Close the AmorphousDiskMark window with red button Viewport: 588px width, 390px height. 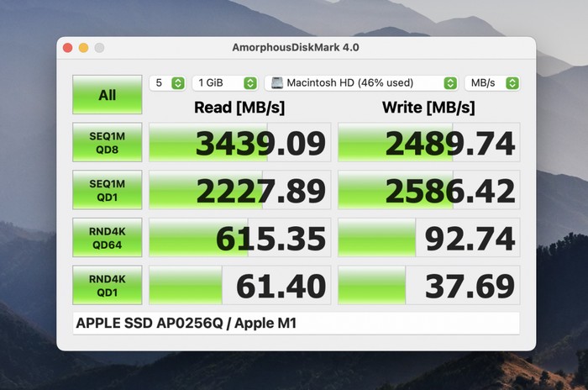tap(67, 48)
